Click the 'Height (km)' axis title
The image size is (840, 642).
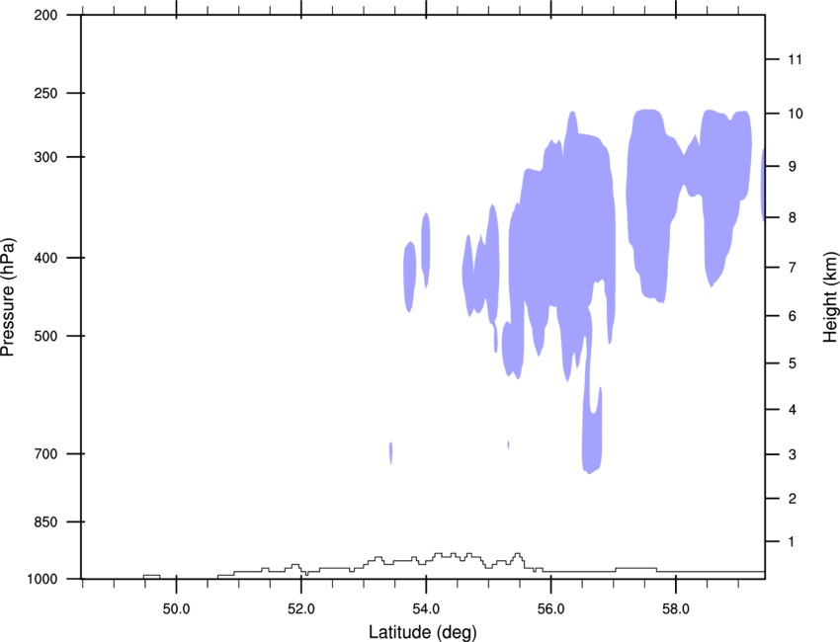830,297
